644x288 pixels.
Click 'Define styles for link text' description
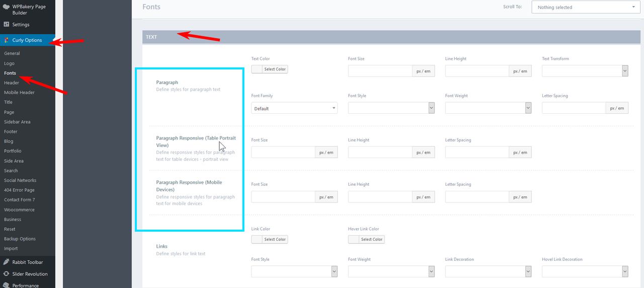[181, 254]
